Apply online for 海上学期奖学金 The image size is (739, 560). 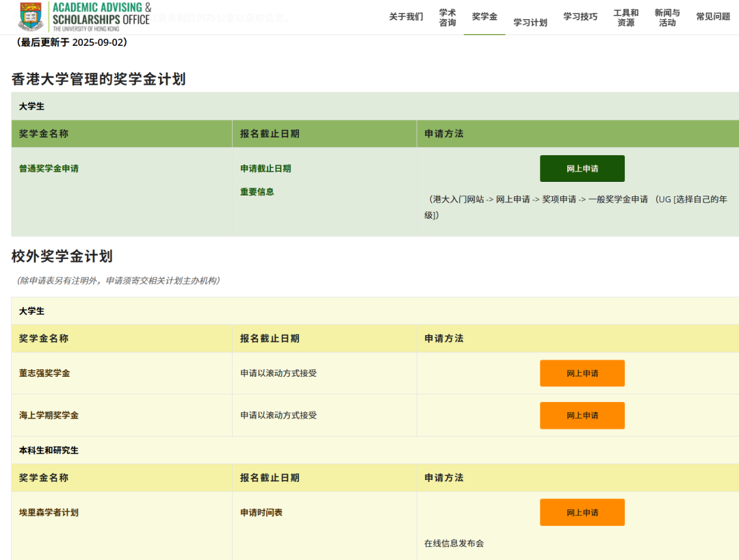tap(582, 415)
